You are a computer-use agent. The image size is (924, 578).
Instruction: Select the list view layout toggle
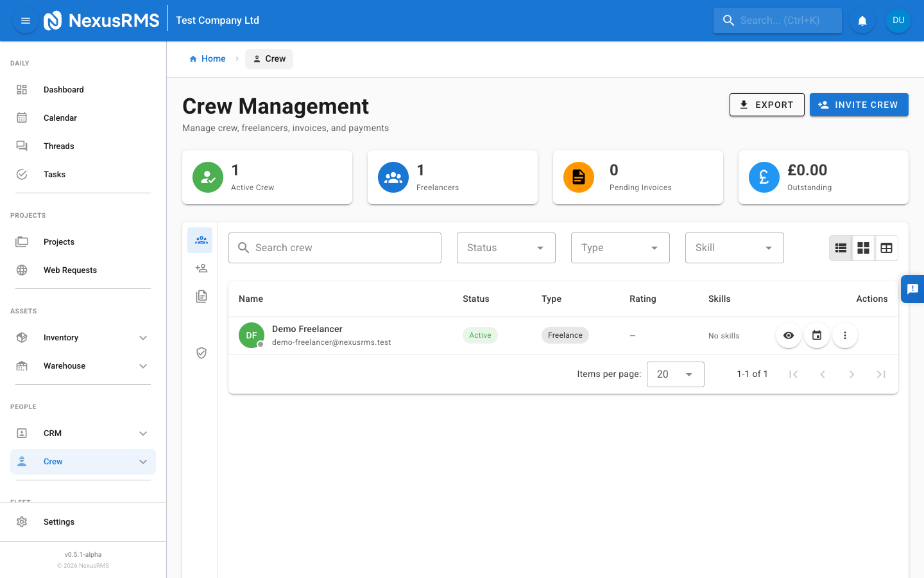pos(841,247)
